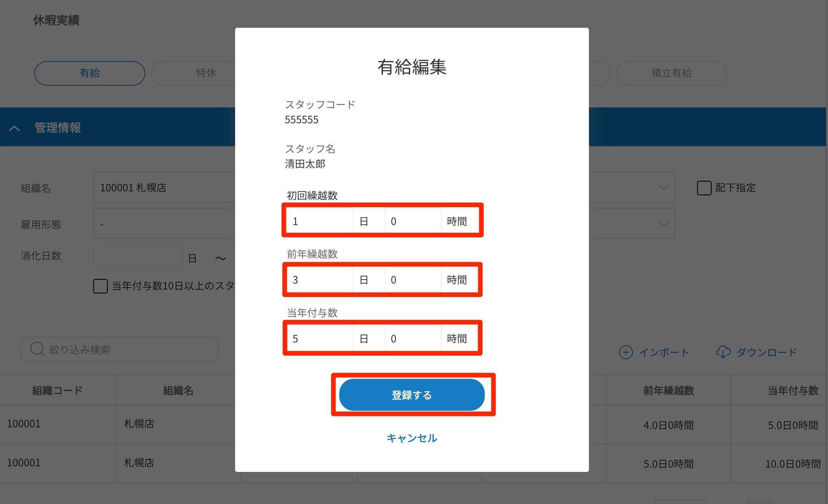The height and width of the screenshot is (504, 828).
Task: Enable the 配下指定 checkbox
Action: [x=704, y=188]
